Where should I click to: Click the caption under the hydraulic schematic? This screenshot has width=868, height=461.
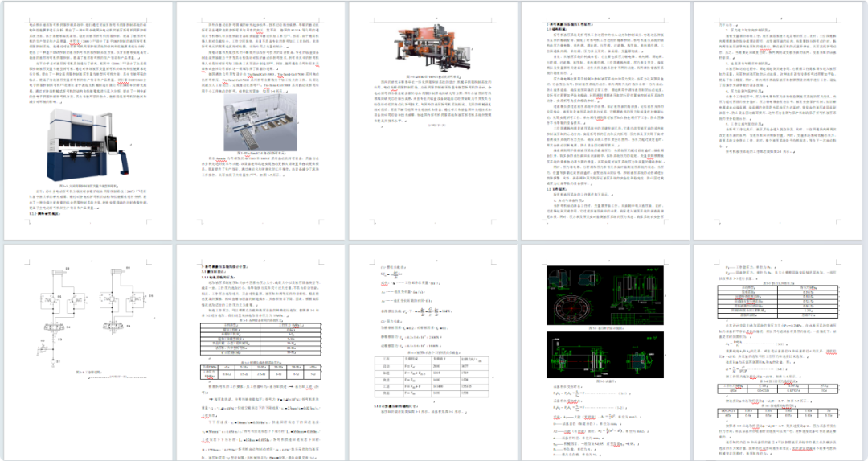coord(88,373)
